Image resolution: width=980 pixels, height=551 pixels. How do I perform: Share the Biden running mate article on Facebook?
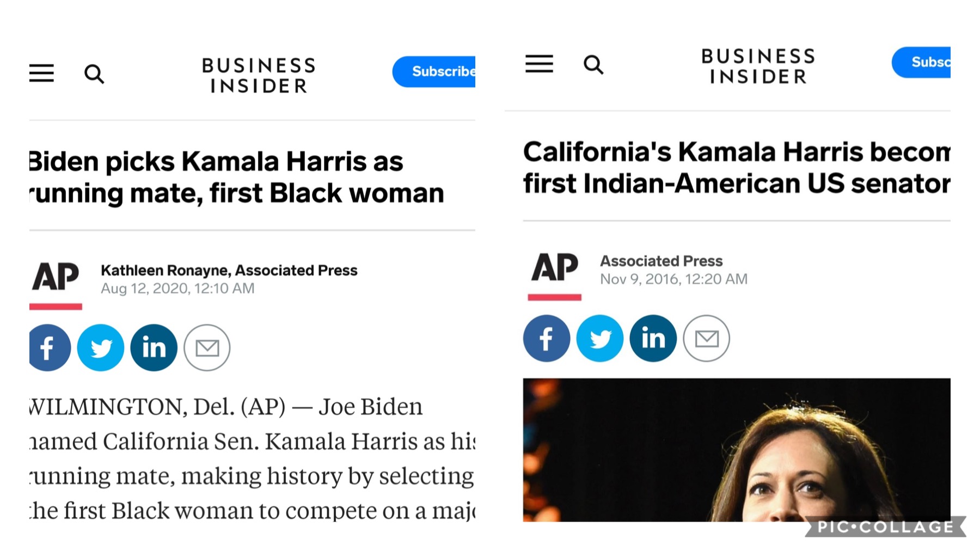point(48,347)
